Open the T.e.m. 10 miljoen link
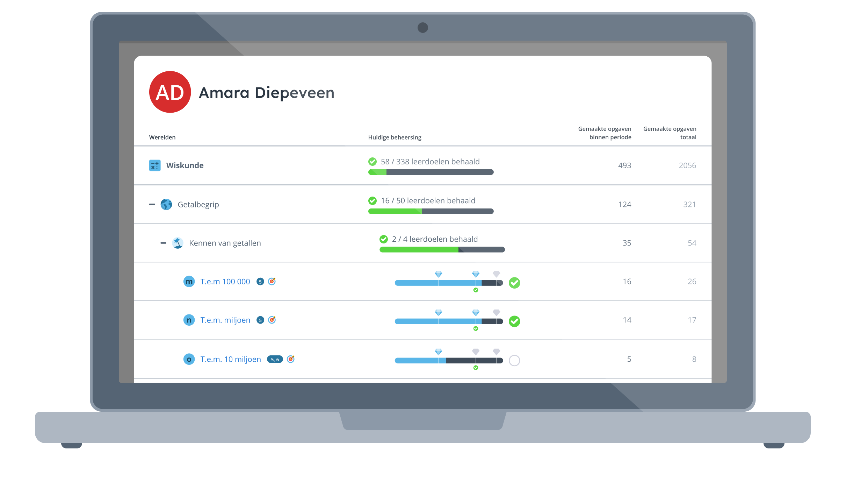This screenshot has width=868, height=482. click(x=230, y=359)
